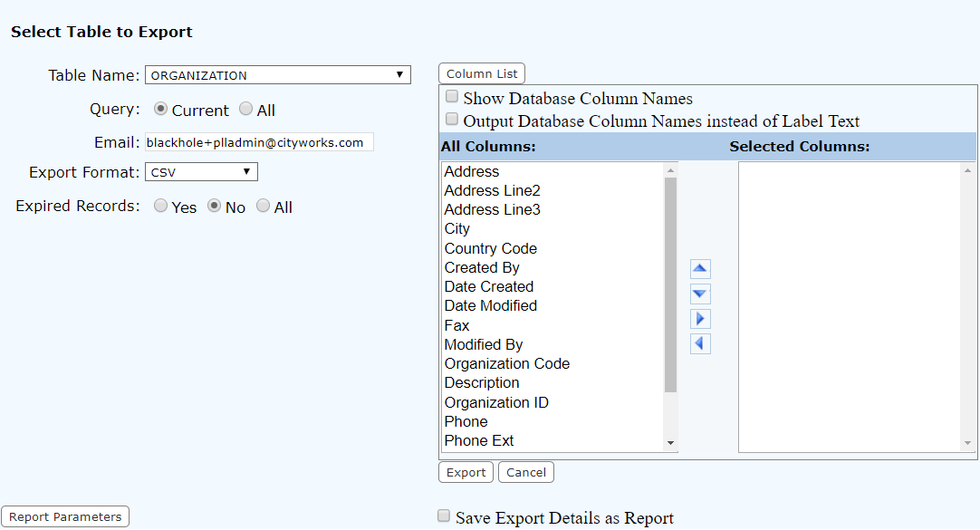Check Output Database Column Names option

pos(452,120)
